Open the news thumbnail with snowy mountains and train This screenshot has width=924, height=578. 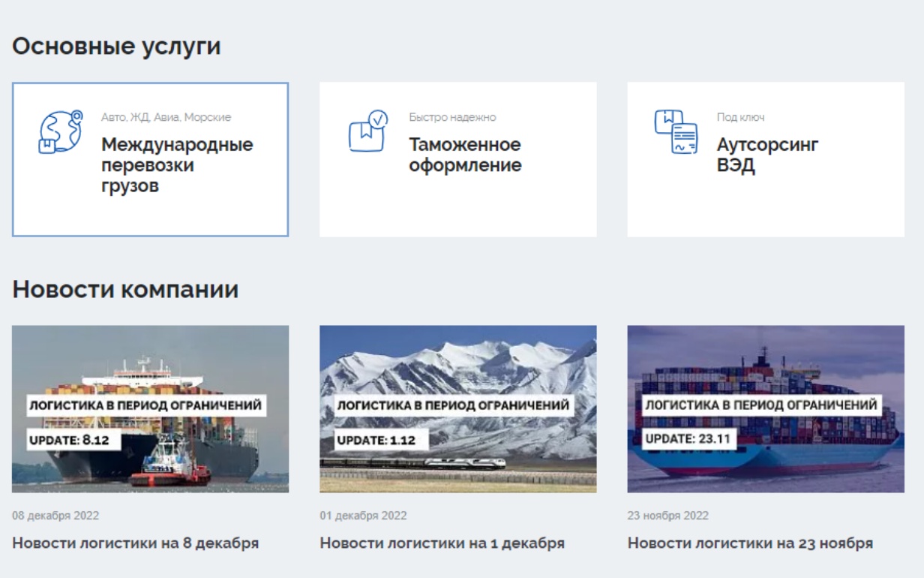(457, 408)
